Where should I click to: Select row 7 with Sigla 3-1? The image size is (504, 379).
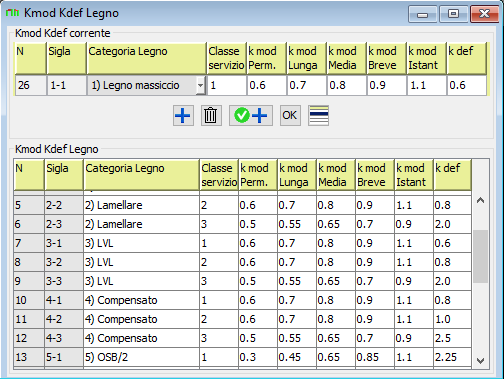tap(242, 243)
